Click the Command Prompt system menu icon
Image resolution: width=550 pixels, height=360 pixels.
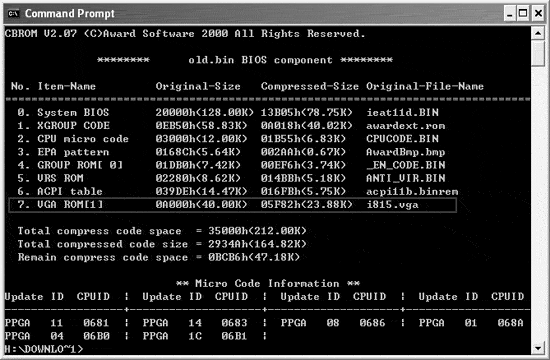13,14
